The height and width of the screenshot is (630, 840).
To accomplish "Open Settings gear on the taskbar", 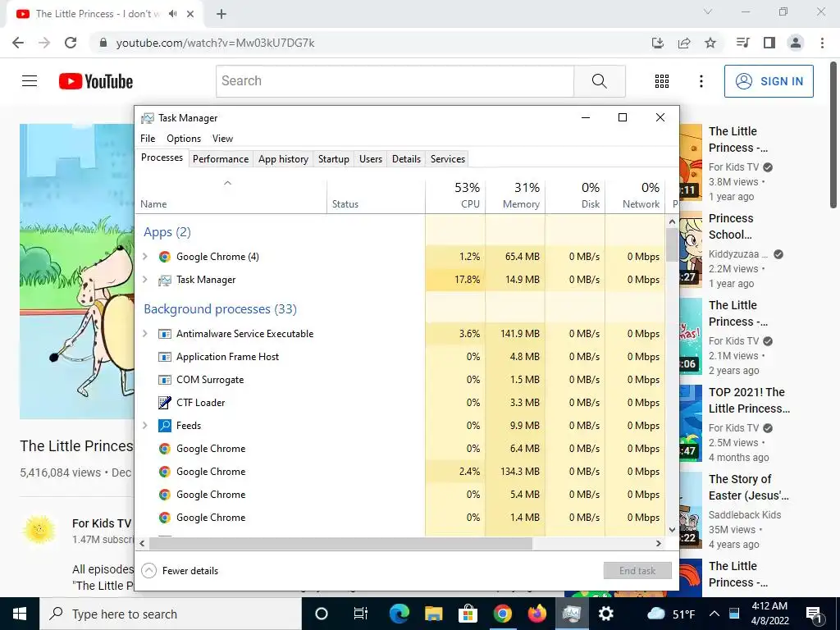I will (x=606, y=614).
